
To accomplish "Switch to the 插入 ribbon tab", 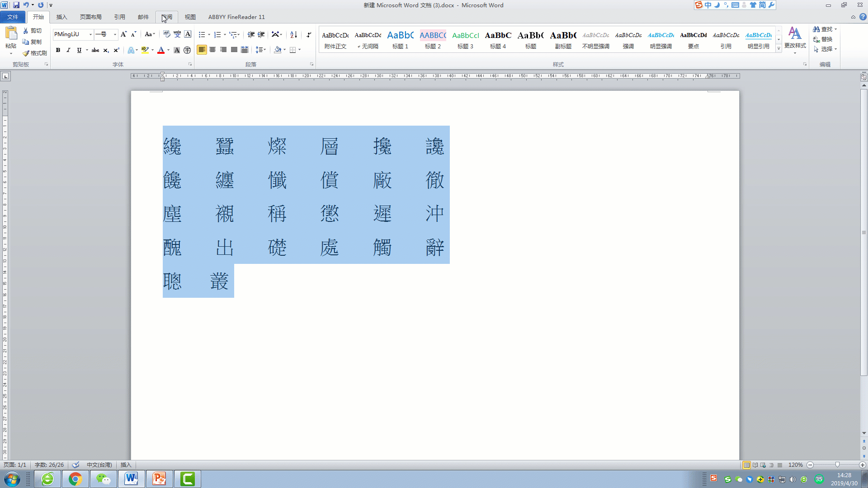I will (61, 17).
